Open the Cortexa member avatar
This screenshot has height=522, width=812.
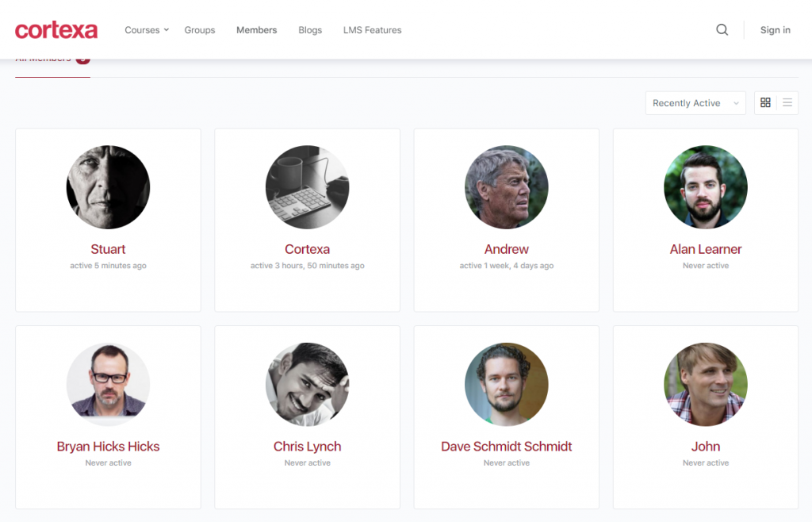pyautogui.click(x=307, y=187)
